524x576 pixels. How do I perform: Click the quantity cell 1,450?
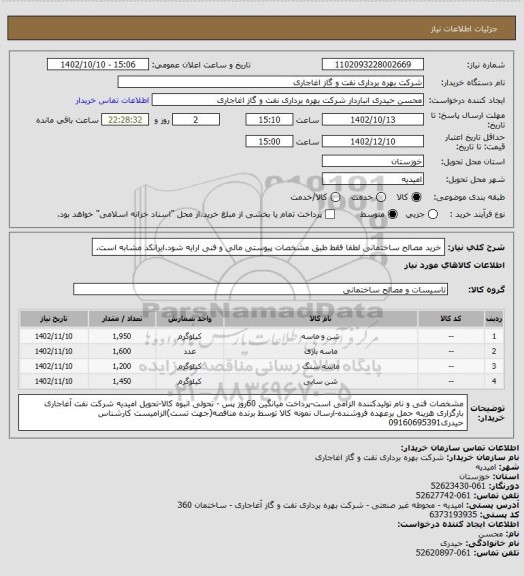tap(122, 382)
